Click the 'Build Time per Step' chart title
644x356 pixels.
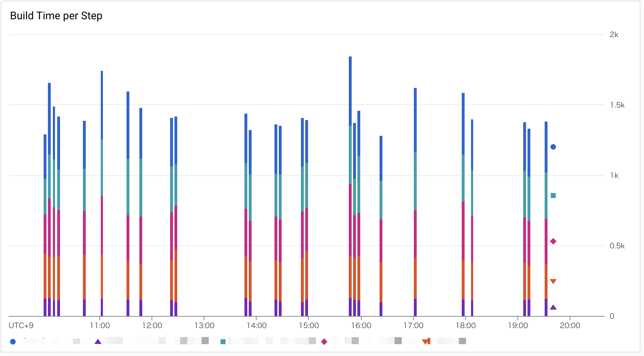click(56, 15)
